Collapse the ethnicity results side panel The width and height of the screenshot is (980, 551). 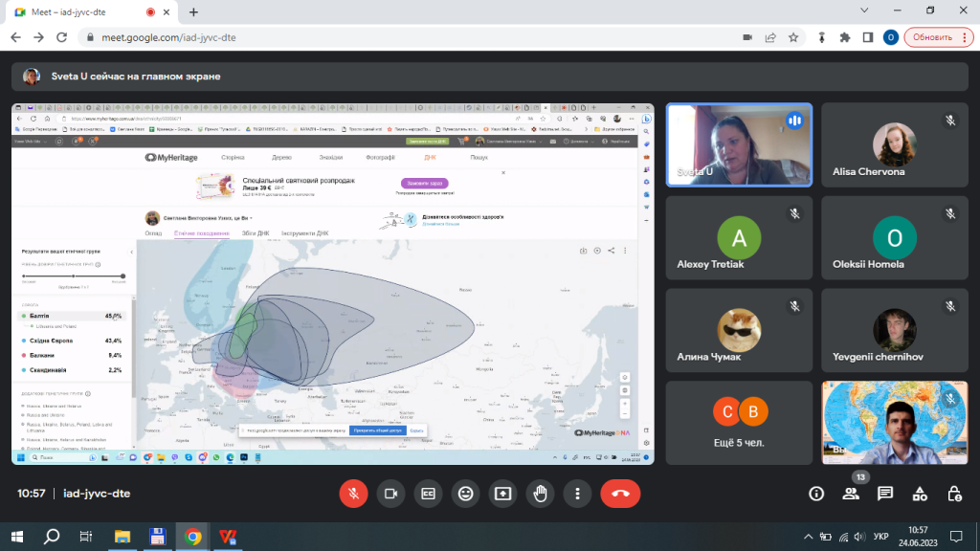point(131,252)
